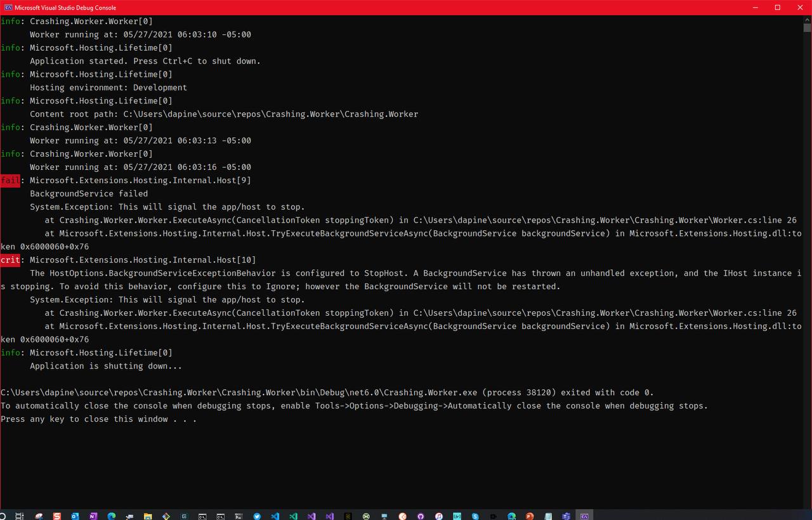Viewport: 812px width, 520px height.
Task: Click 'Worker running at: 05/27/2021 06:03:13' line
Action: tap(140, 140)
